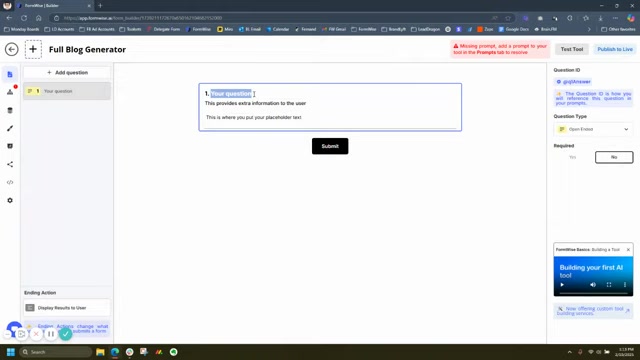Make the tutorial video fullscreen
This screenshot has height=360, width=640.
pos(609,285)
